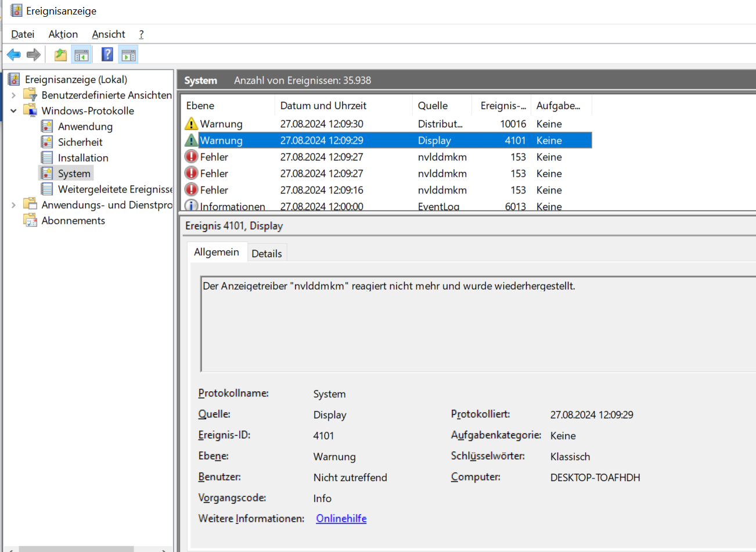This screenshot has height=552, width=756.
Task: Switch to the Allgemein tab
Action: (x=217, y=252)
